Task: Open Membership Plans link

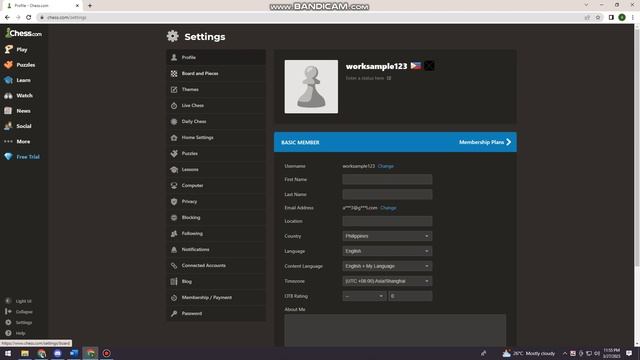Action: [485, 142]
